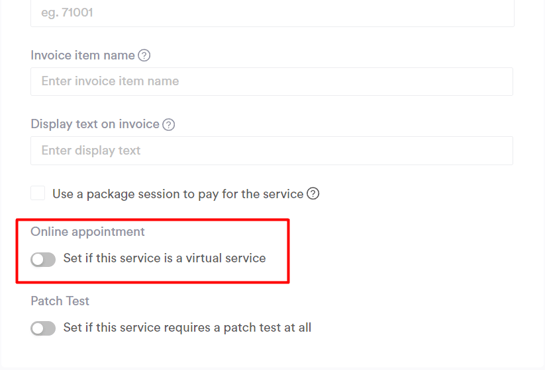
Task: Open help icon beside Invoice item name
Action: (x=144, y=55)
